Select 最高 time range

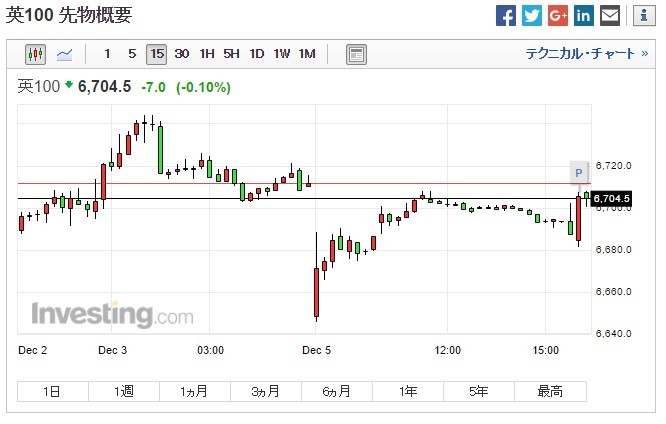point(550,391)
